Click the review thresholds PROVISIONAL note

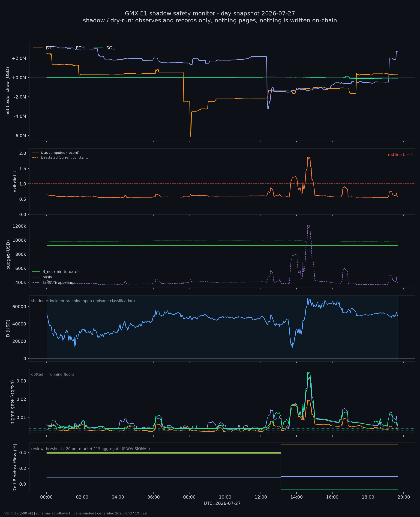click(90, 449)
